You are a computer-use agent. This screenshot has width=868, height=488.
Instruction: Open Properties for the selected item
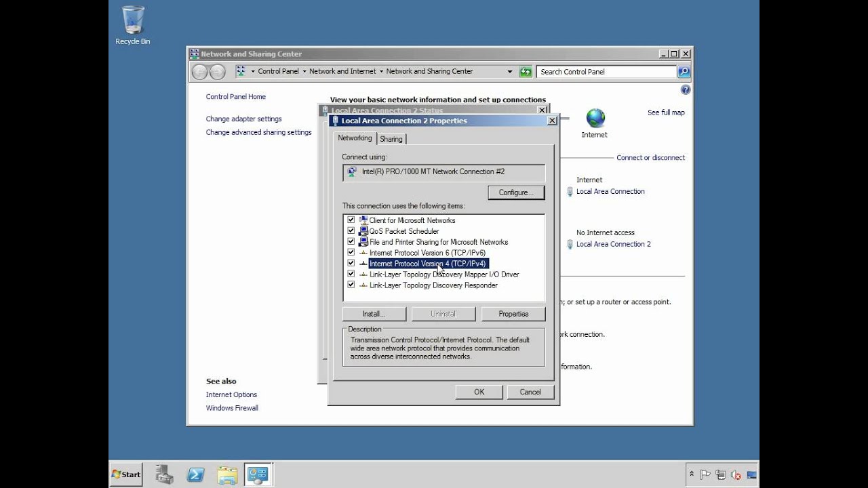click(513, 314)
